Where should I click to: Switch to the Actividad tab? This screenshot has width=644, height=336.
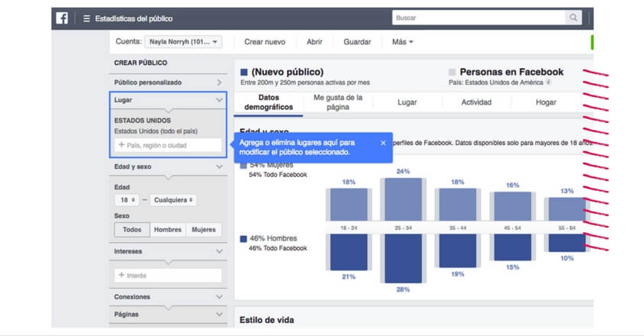coord(476,102)
